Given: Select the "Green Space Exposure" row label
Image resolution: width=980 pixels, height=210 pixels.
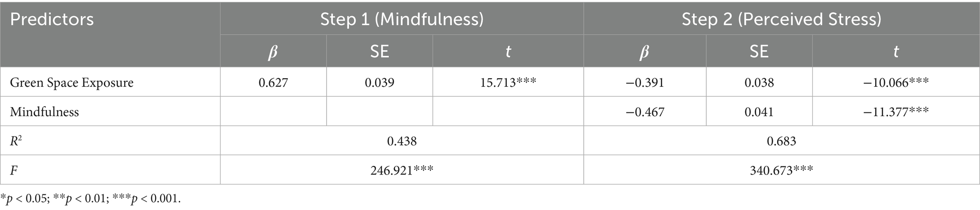Looking at the screenshot, I should (72, 82).
